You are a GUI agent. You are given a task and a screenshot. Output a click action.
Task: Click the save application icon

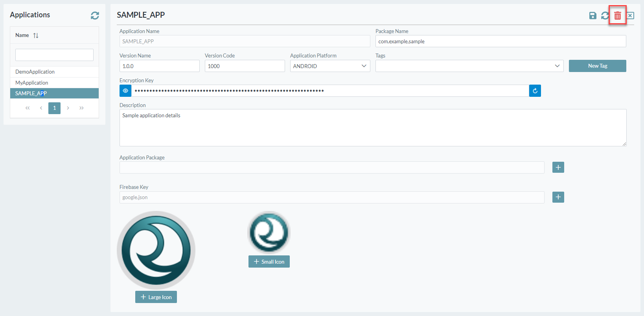(x=592, y=16)
